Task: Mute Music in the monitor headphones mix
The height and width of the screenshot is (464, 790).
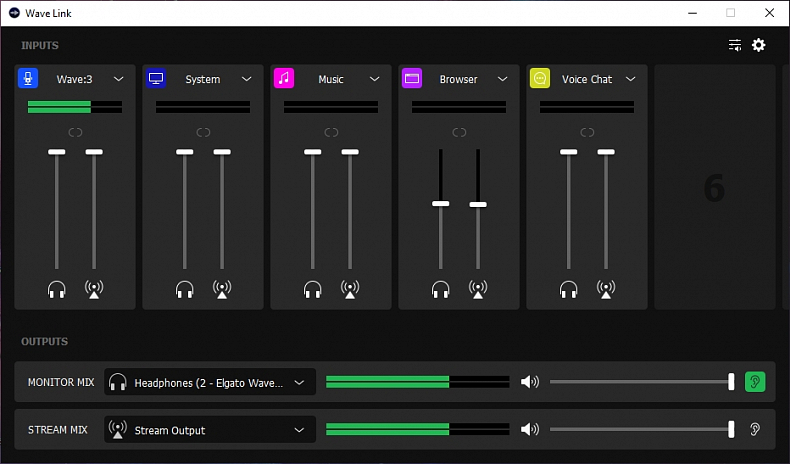Action: [x=312, y=289]
